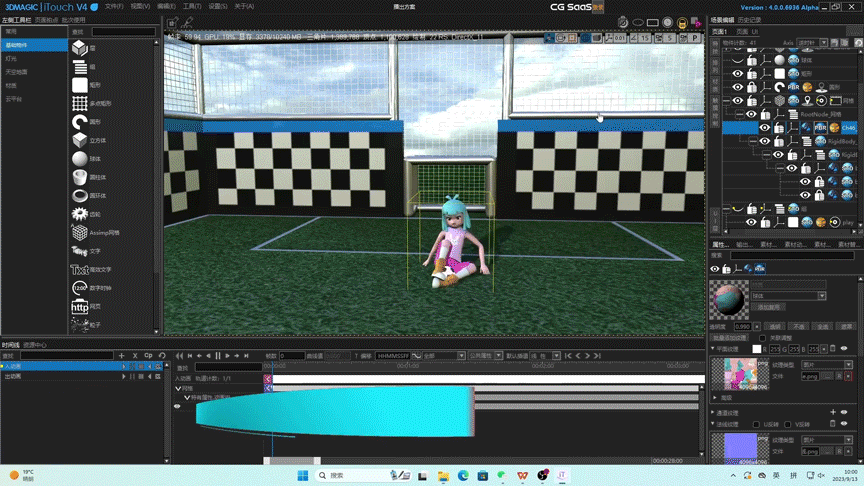This screenshot has width=864, height=486.
Task: Select the 圆形 arc circle component
Action: tap(80, 122)
